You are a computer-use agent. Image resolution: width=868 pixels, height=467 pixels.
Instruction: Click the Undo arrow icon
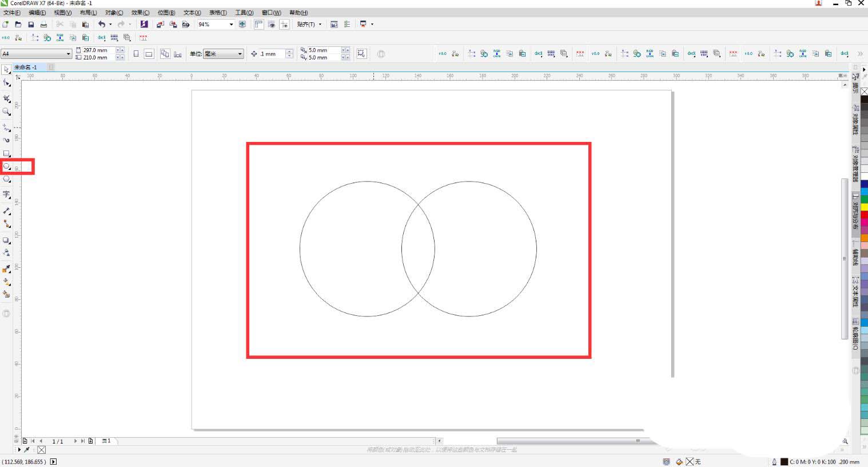(101, 25)
